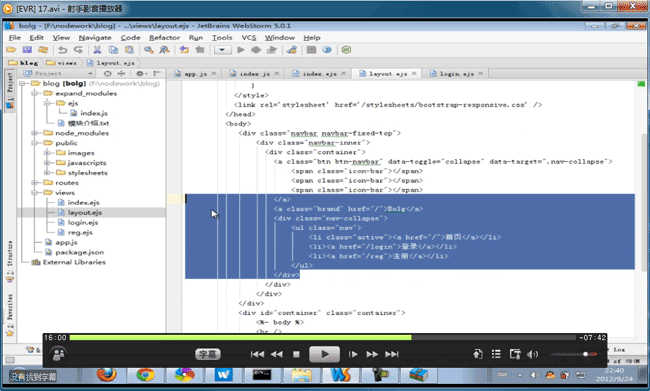
Task: Click the Settings wrench icon
Action: [292, 50]
